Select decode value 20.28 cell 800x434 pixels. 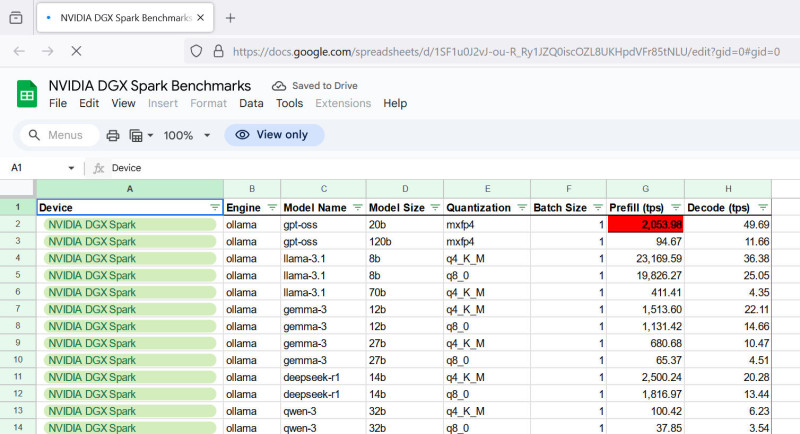point(728,377)
